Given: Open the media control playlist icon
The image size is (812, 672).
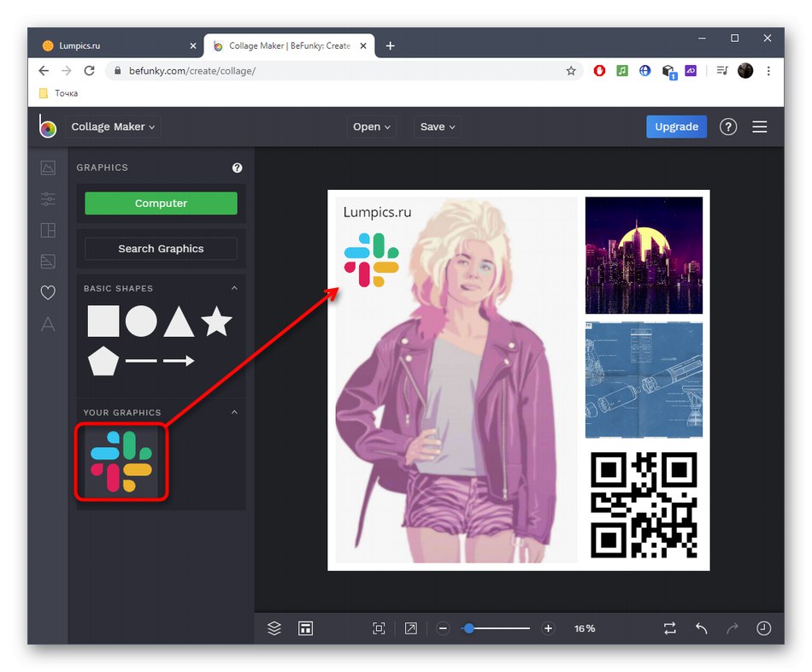Looking at the screenshot, I should 722,70.
